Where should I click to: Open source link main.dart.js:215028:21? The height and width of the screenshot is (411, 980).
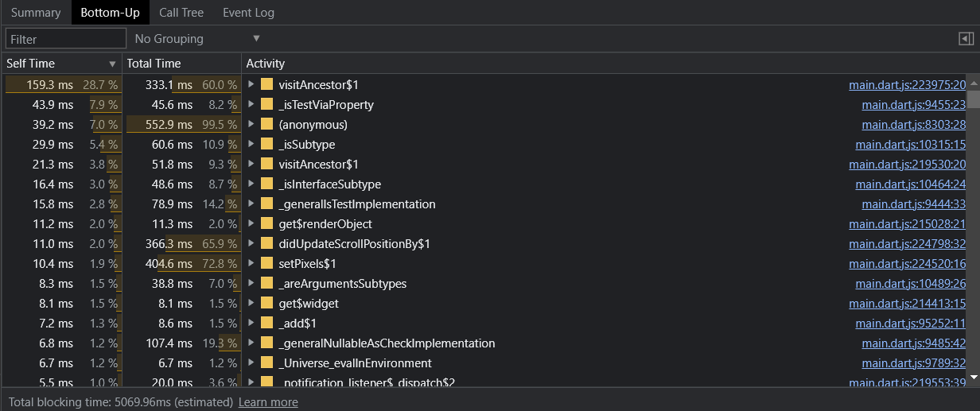click(x=907, y=223)
